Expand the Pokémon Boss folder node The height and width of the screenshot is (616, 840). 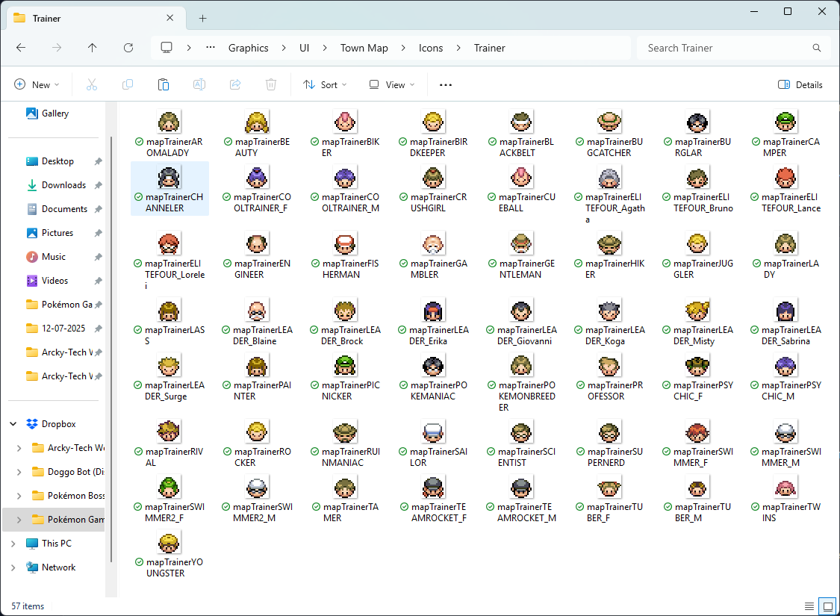click(x=19, y=496)
